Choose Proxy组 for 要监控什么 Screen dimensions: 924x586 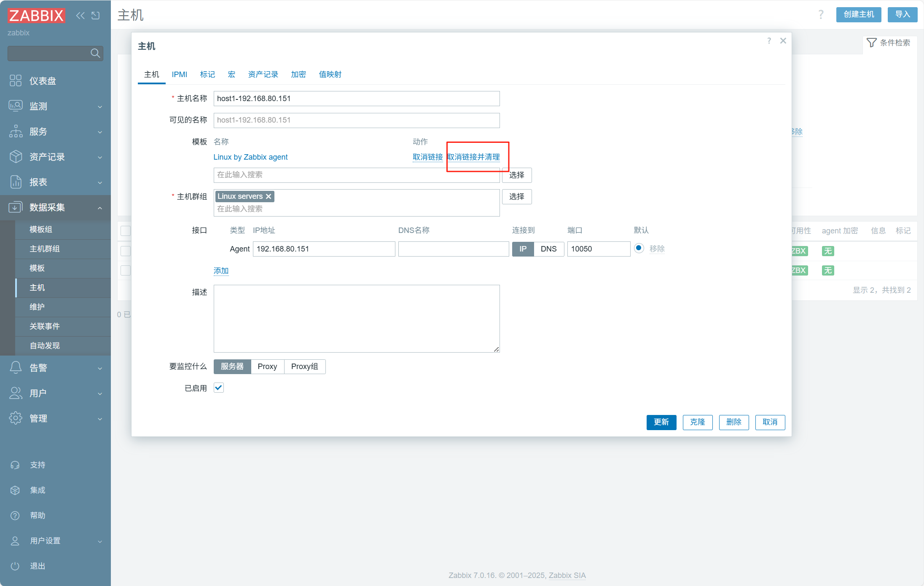coord(304,366)
